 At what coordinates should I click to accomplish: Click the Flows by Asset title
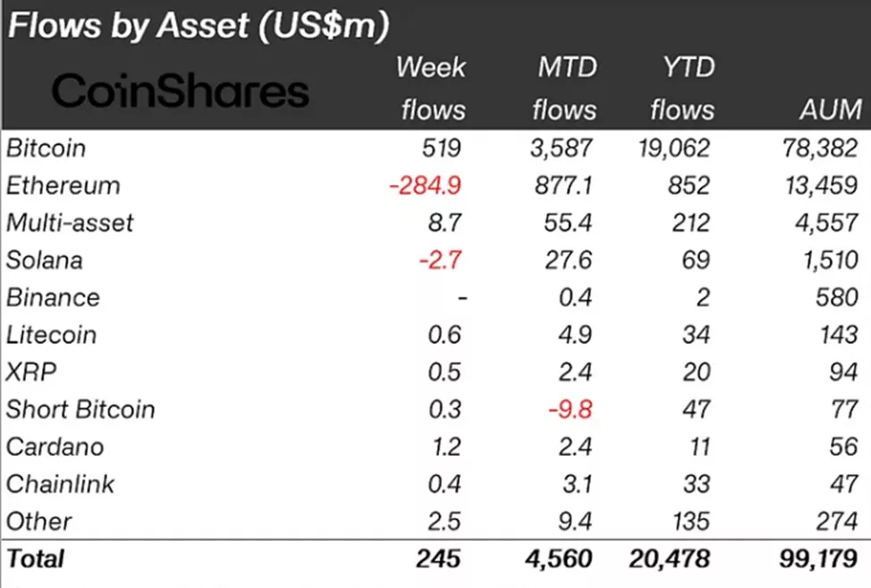point(199,26)
